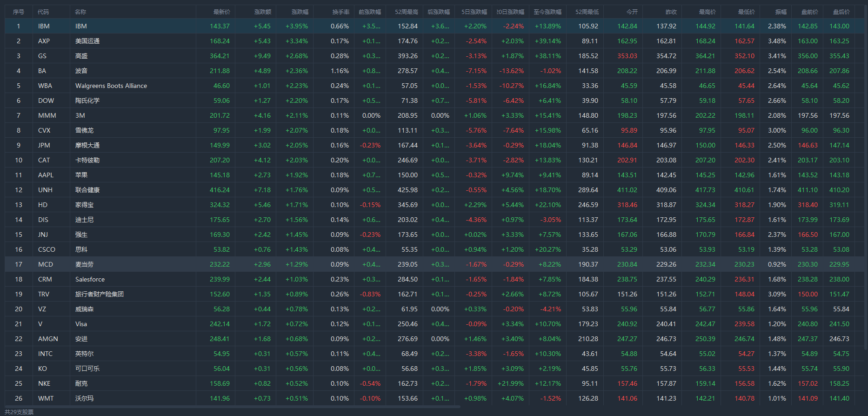Viewport: 868px width, 416px height.
Task: Select the GS row name 高盛
Action: click(81, 56)
